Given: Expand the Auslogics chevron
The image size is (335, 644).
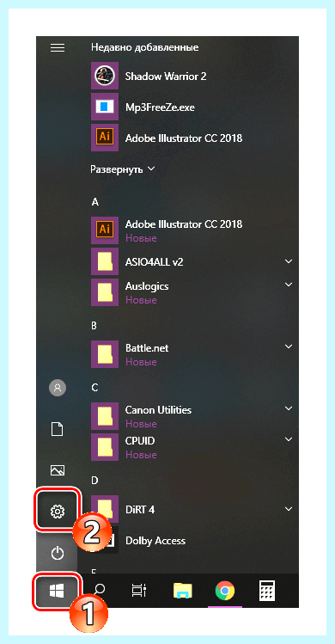Looking at the screenshot, I should (289, 285).
